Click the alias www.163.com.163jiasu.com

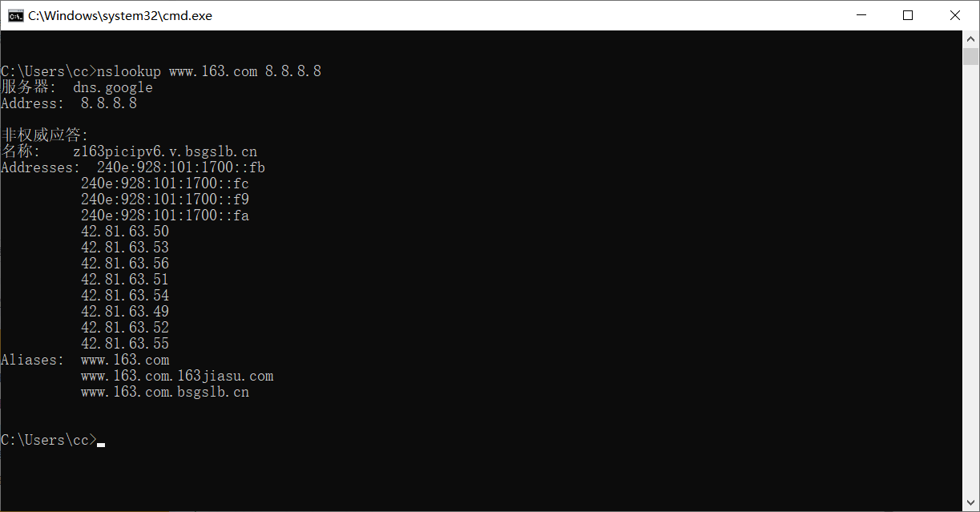pos(177,376)
